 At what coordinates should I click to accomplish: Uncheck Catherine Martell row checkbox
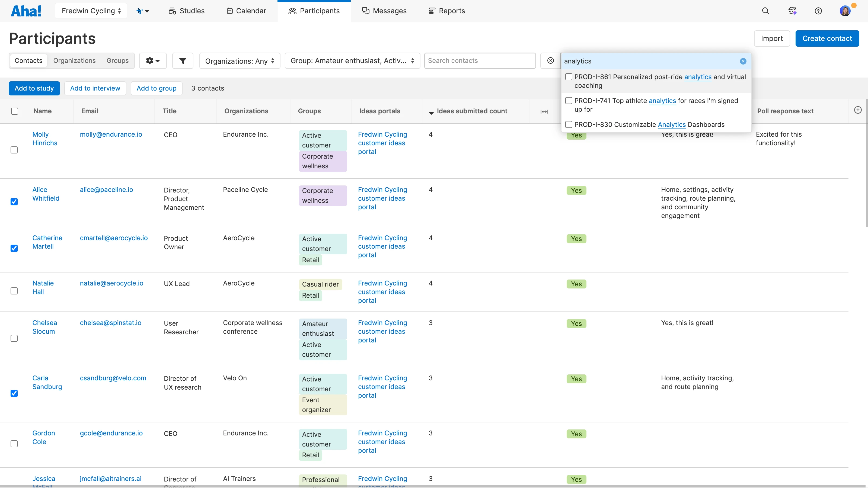click(14, 248)
